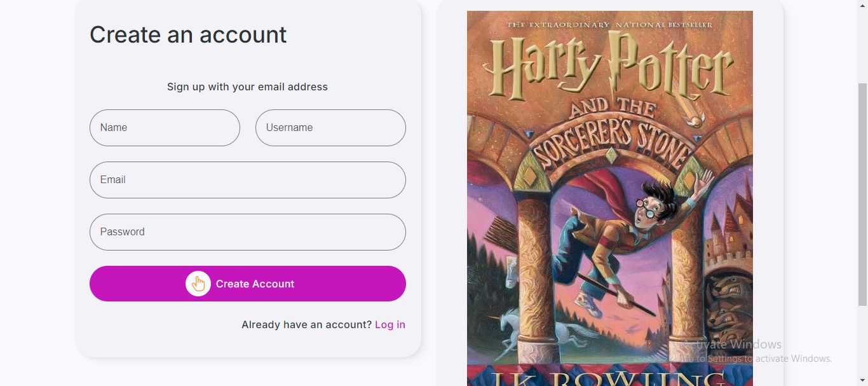Focus the Password field
Image resolution: width=868 pixels, height=386 pixels.
click(247, 232)
